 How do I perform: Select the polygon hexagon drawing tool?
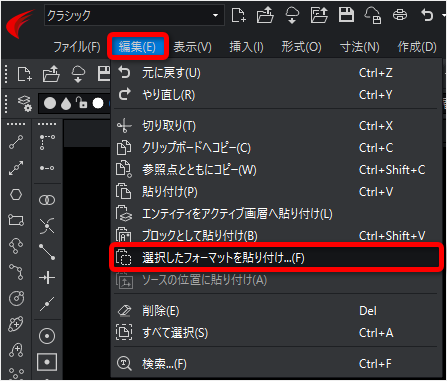coord(16,194)
